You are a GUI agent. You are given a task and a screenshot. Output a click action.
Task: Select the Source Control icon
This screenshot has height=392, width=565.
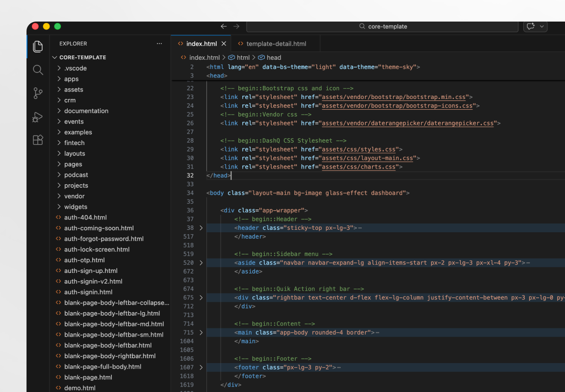point(38,93)
